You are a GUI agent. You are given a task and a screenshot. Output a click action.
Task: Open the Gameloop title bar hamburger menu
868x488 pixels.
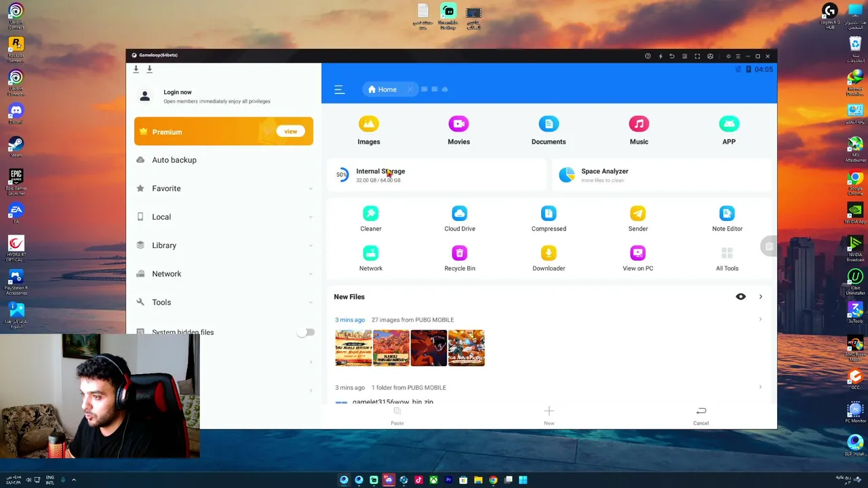(x=738, y=56)
